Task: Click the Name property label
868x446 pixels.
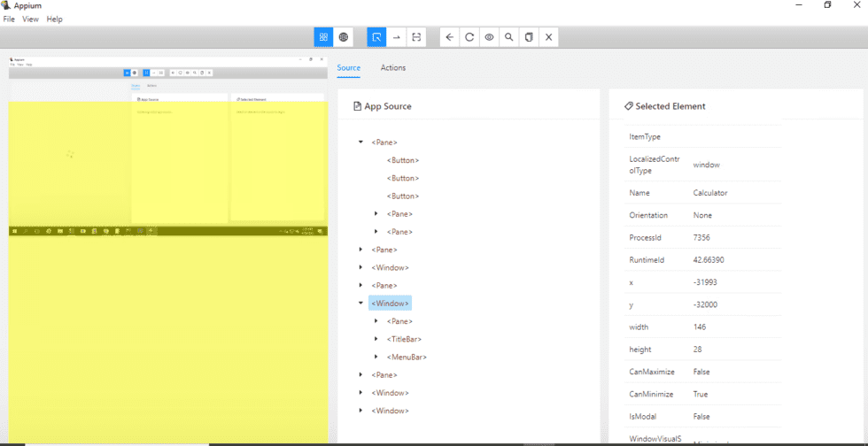Action: [639, 193]
